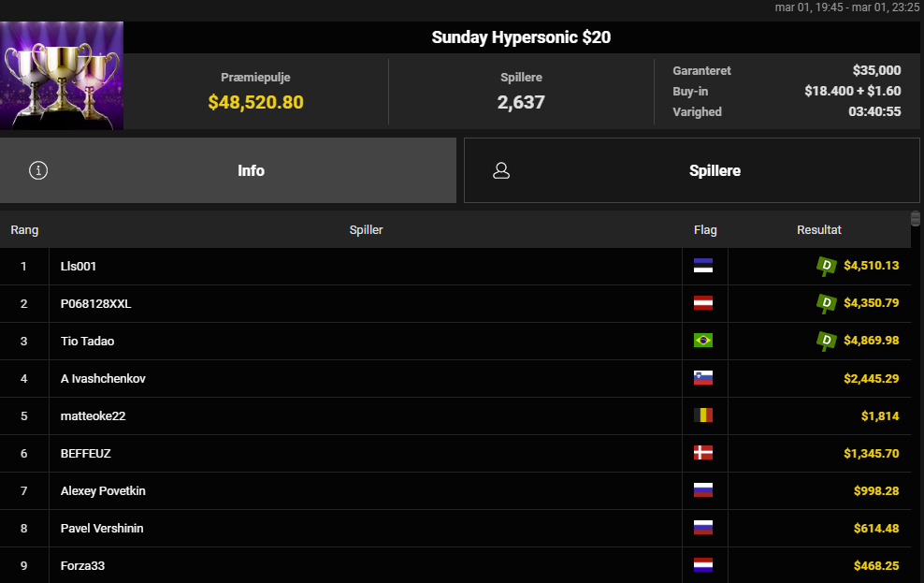Click the green deal badge for Lls001
924x583 pixels.
[826, 267]
